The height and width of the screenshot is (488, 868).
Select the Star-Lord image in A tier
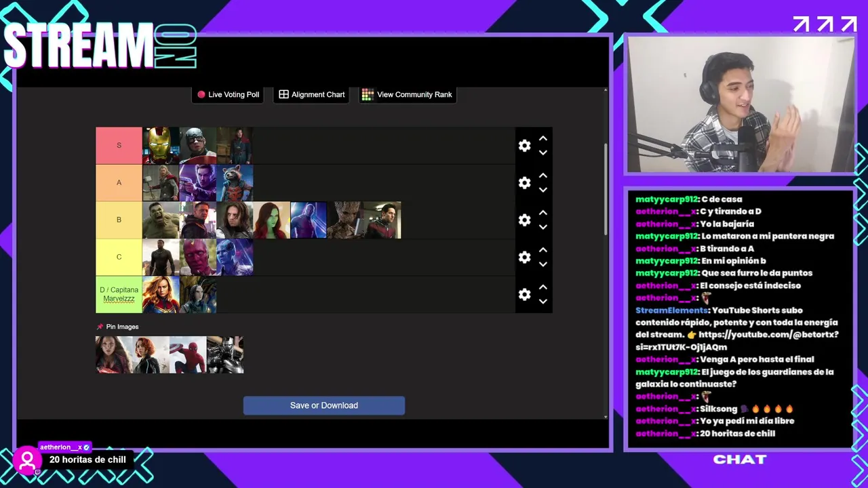coord(198,183)
